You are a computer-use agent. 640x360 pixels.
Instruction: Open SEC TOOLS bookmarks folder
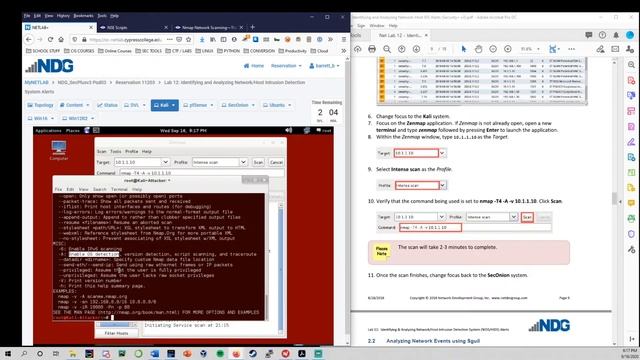tap(149, 51)
